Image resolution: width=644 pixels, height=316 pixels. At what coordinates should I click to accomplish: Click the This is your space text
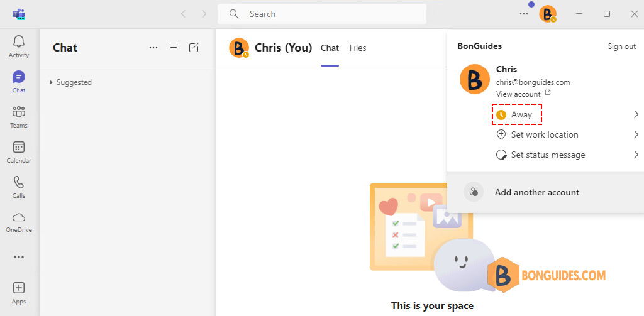coord(432,306)
